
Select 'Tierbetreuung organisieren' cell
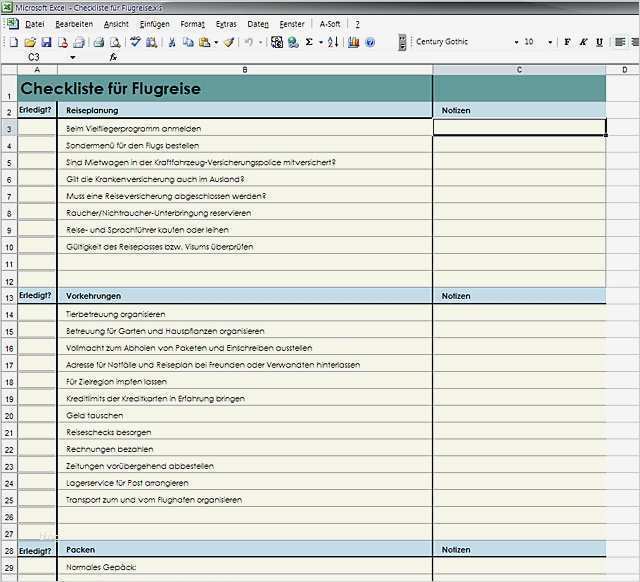click(x=245, y=314)
